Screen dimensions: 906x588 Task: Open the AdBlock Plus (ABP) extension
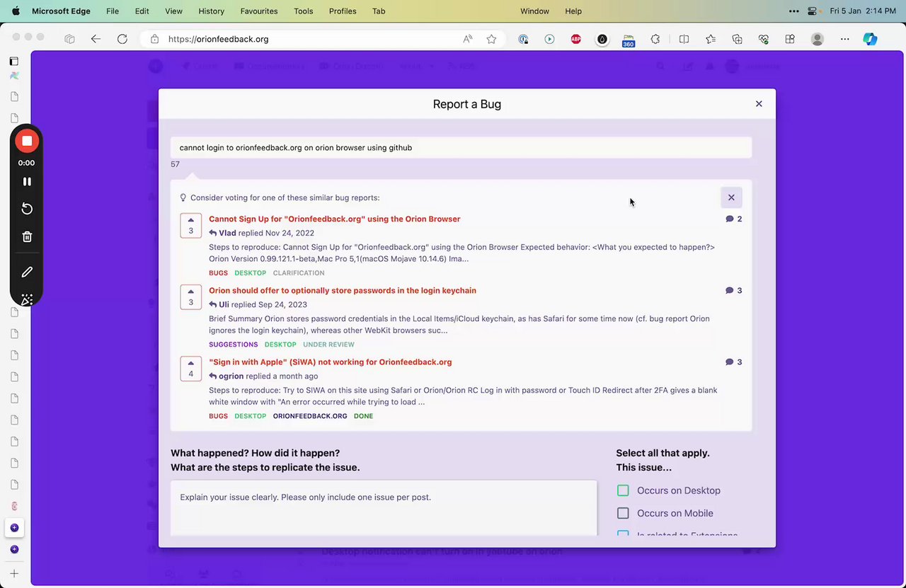point(576,40)
